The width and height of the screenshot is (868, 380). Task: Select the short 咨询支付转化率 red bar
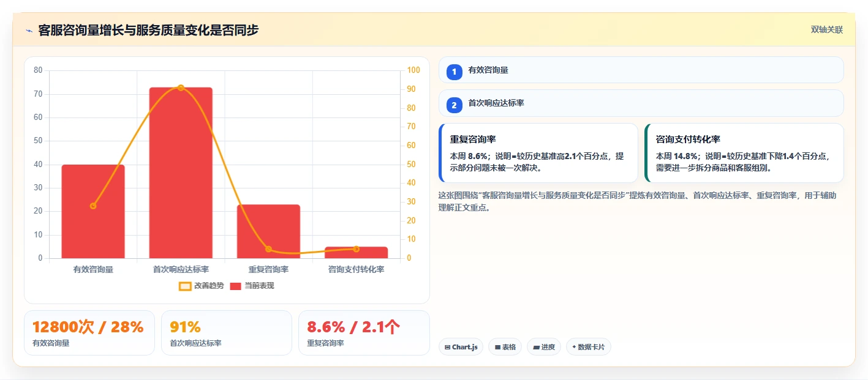[356, 252]
